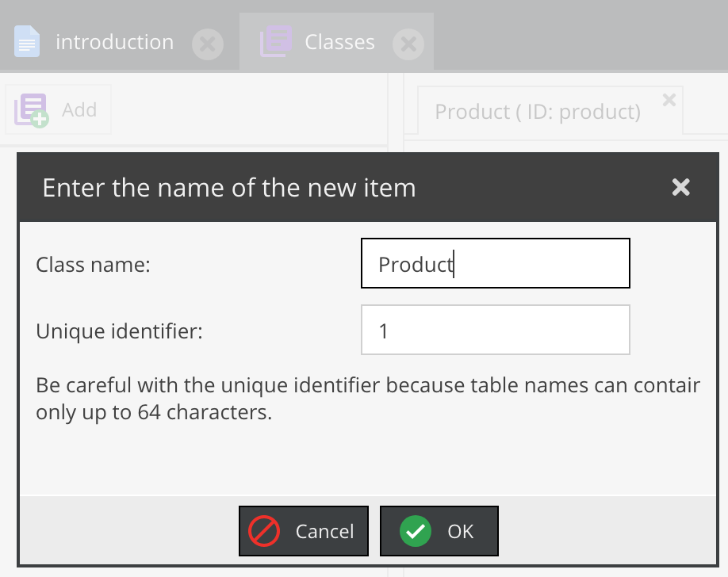Select the introduction tab label
This screenshot has width=728, height=577.
pos(114,42)
